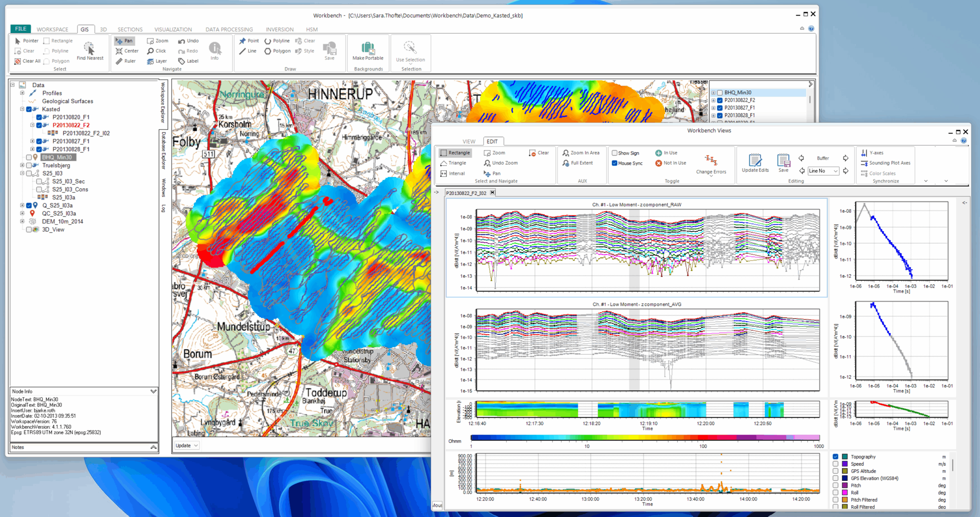
Task: Save edits in Workbench Views
Action: [x=783, y=163]
